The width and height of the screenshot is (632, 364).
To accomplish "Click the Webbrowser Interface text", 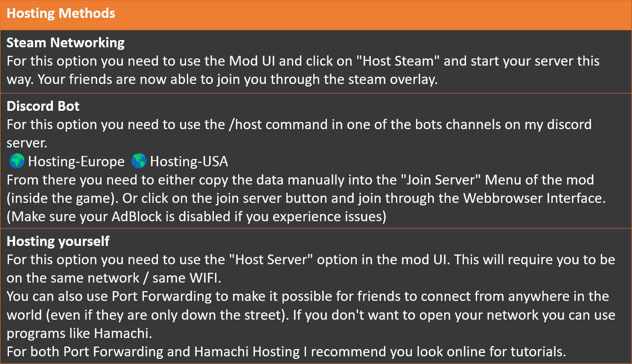I will [x=533, y=198].
